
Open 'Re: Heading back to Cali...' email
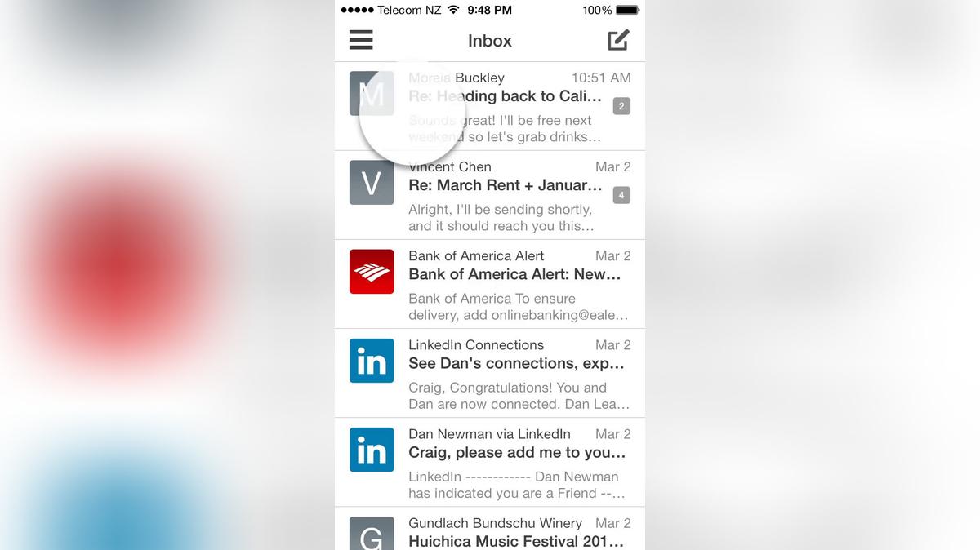pos(506,96)
